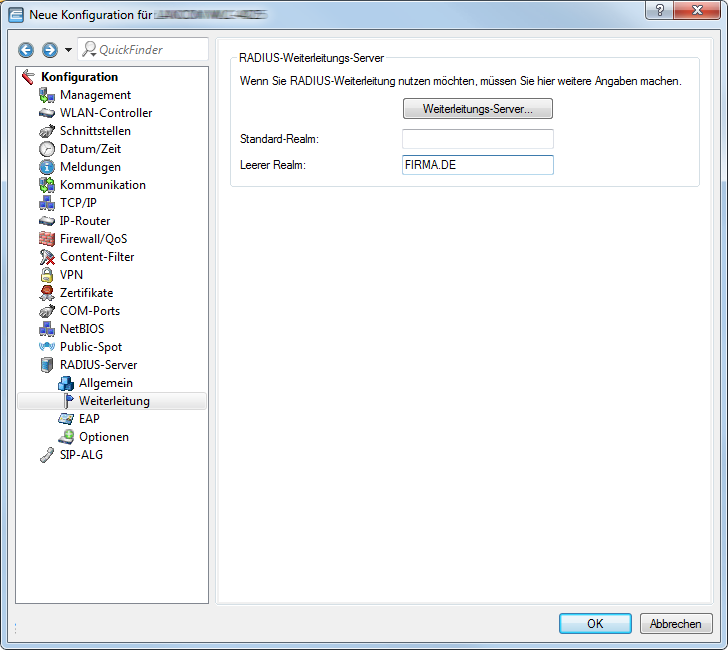Image resolution: width=728 pixels, height=650 pixels.
Task: Select the WLAN-Controller icon in tree
Action: click(x=46, y=113)
